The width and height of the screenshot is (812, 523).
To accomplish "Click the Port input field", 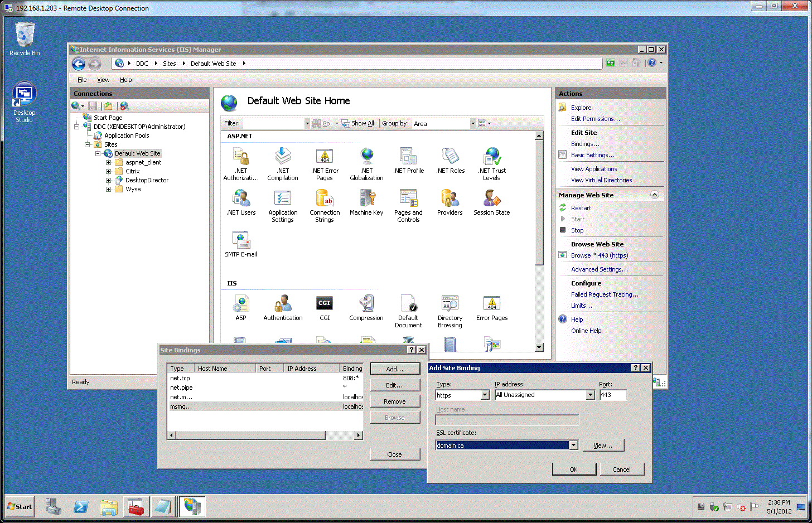I will [x=612, y=395].
